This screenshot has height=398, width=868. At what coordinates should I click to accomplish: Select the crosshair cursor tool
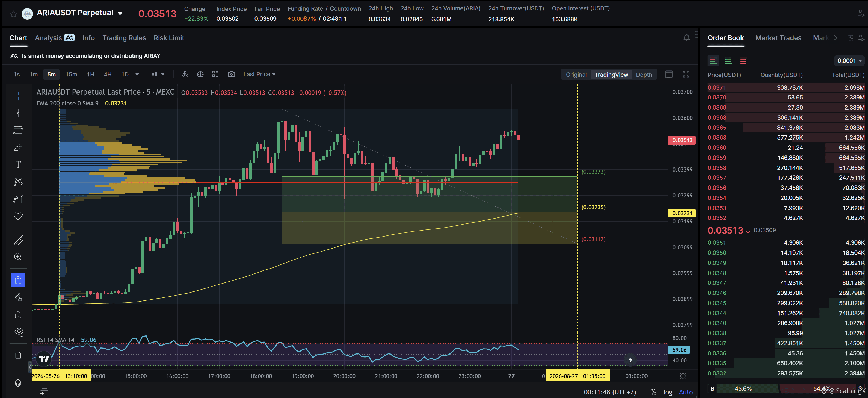(18, 96)
